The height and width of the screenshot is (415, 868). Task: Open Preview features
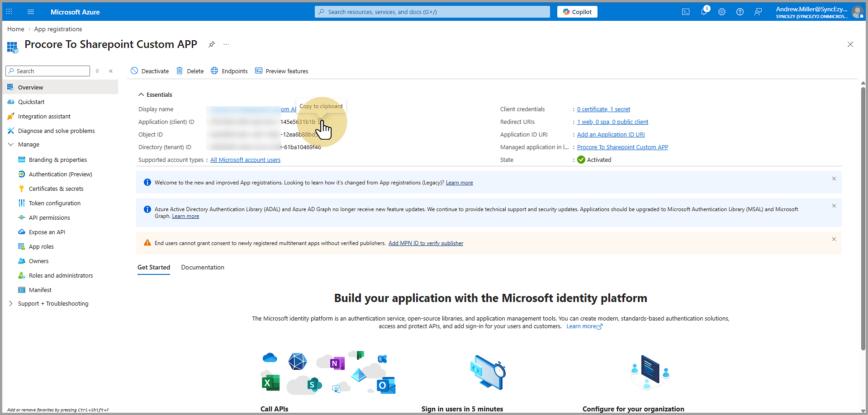tap(281, 71)
